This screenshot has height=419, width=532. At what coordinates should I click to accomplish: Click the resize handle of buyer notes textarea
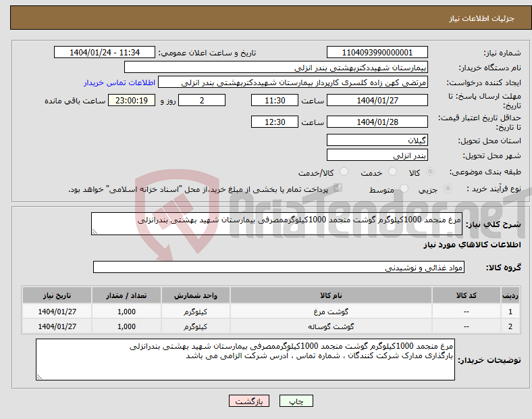pyautogui.click(x=39, y=376)
